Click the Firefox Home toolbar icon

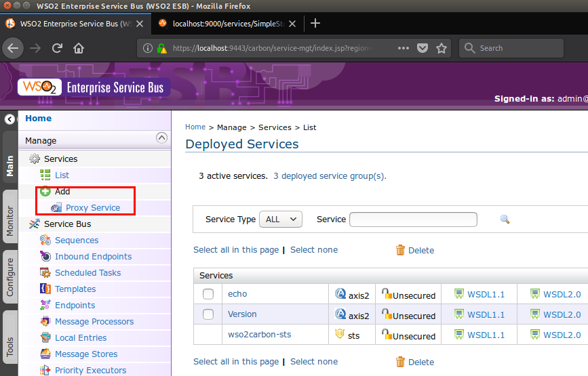pyautogui.click(x=79, y=48)
